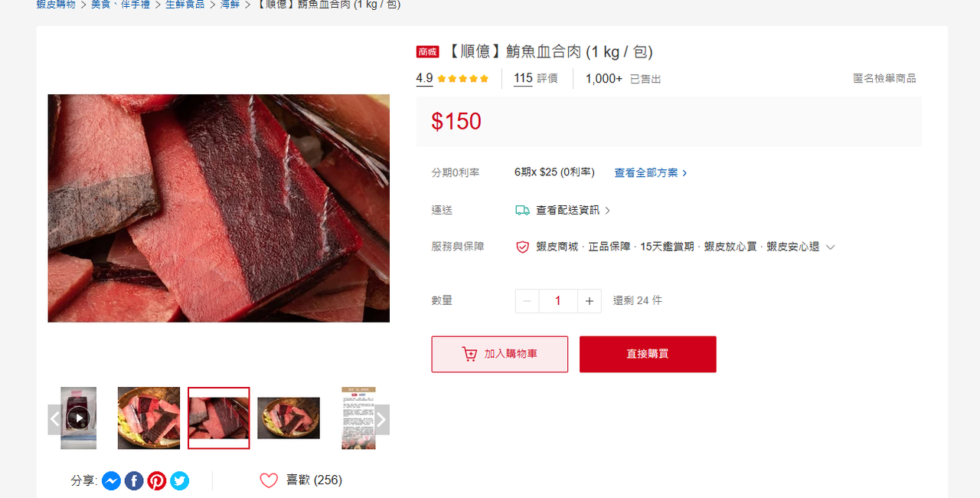Screen dimensions: 980x498
Task: Go to 生鮮食品 breadcrumb category
Action: 185,5
